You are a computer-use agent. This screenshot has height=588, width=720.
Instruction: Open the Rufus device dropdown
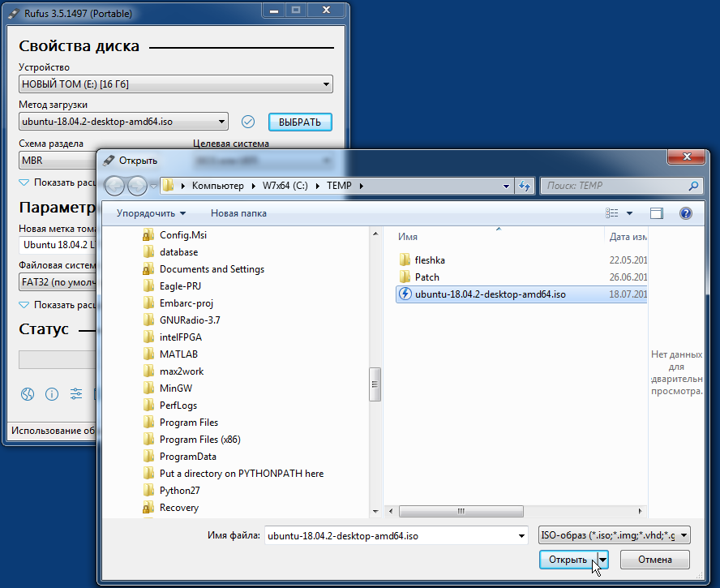(176, 84)
